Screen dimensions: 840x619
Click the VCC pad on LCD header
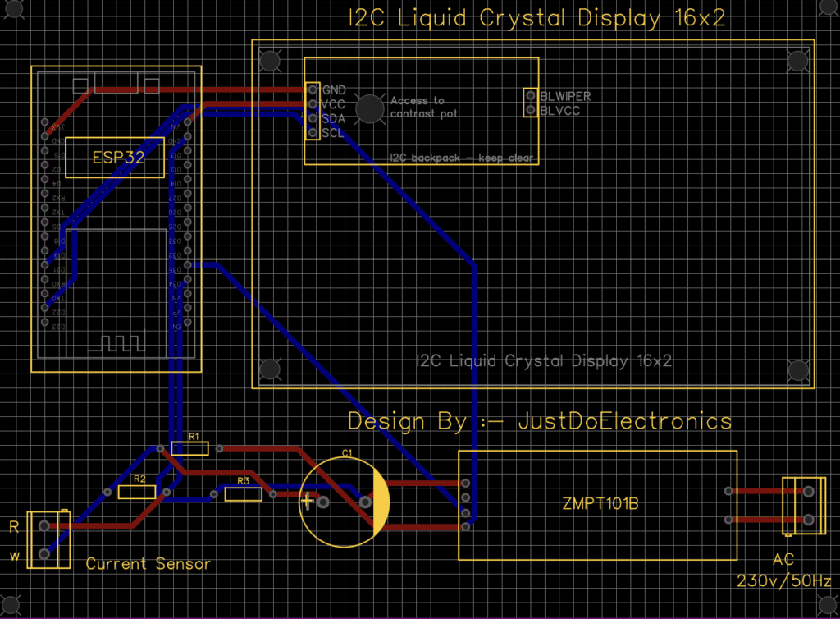[x=313, y=104]
